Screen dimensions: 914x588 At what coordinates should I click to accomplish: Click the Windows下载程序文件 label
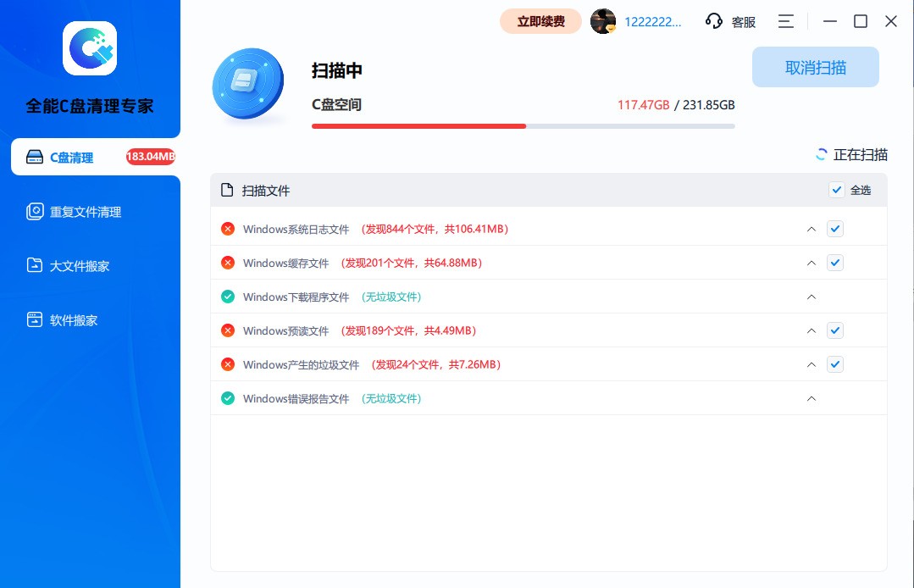click(296, 297)
